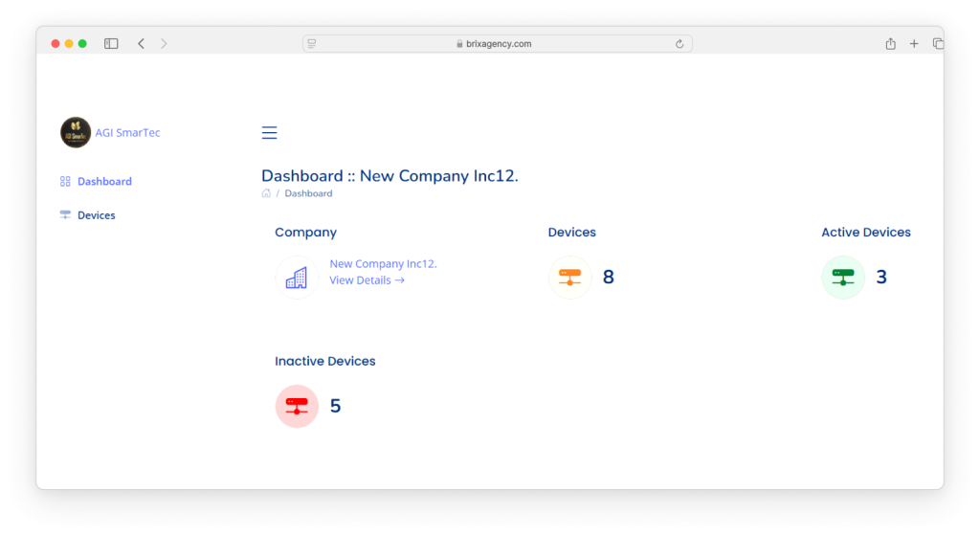Viewport: 980px width, 536px height.
Task: Click the AGI SmarTec logo avatar
Action: (76, 132)
